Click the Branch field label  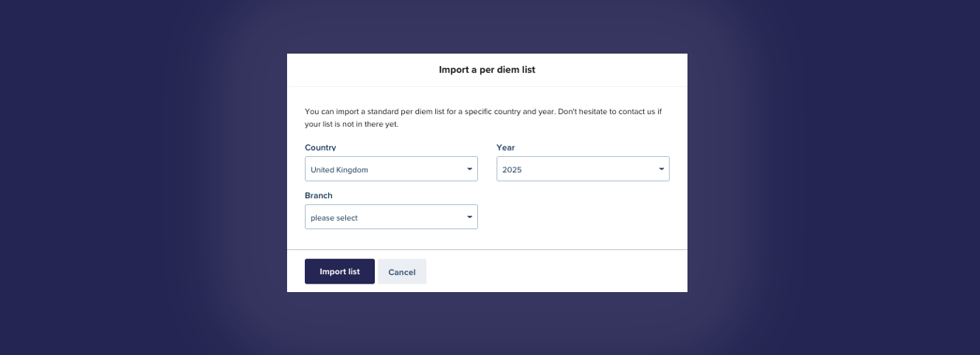[319, 196]
